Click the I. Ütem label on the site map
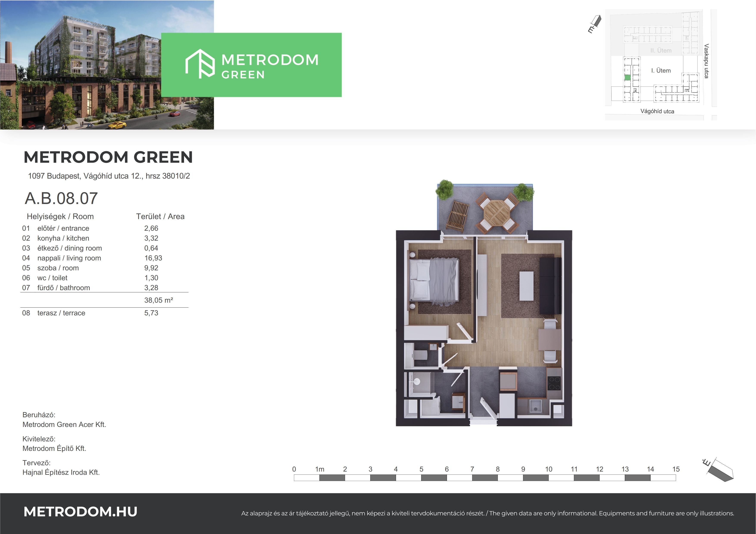Screen dimensions: 756x534 coord(661,70)
